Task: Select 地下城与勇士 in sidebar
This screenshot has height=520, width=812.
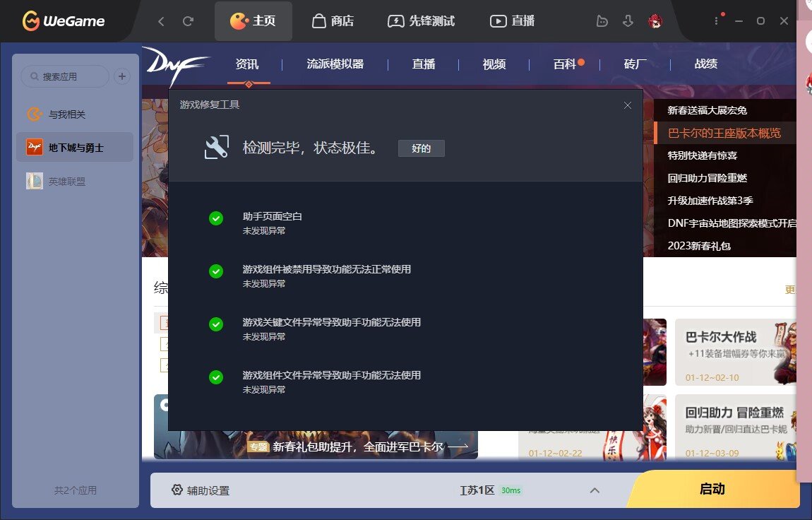Action: point(75,148)
